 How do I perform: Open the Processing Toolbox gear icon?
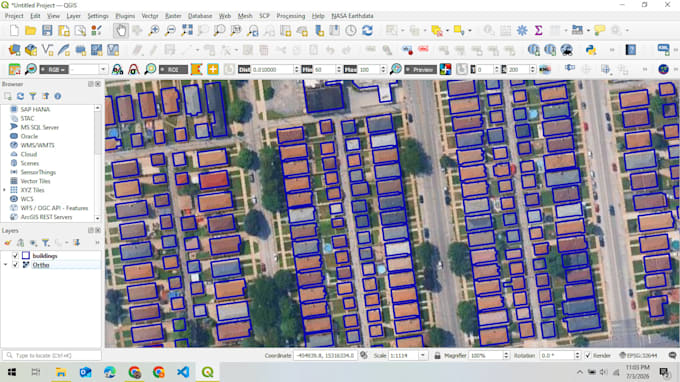click(x=522, y=30)
